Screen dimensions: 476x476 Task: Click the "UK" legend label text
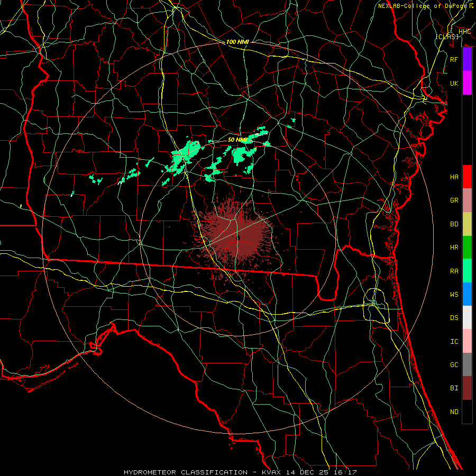pos(454,83)
